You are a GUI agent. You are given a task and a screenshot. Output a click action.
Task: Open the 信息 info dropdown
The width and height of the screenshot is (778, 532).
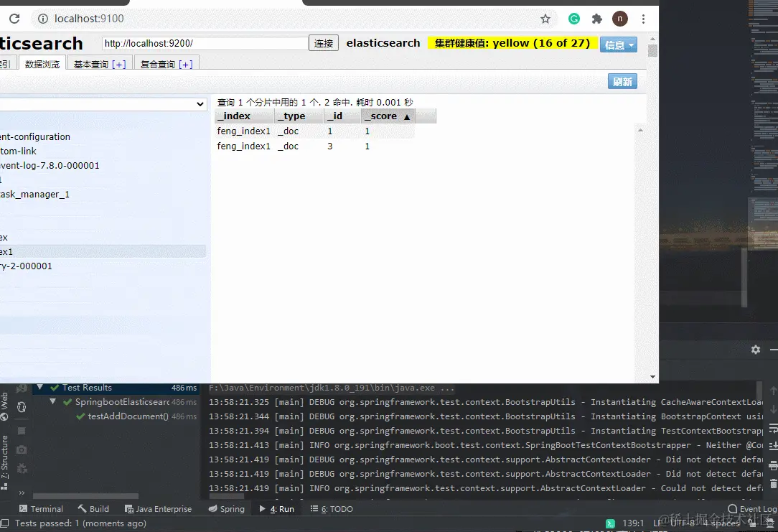pyautogui.click(x=618, y=45)
